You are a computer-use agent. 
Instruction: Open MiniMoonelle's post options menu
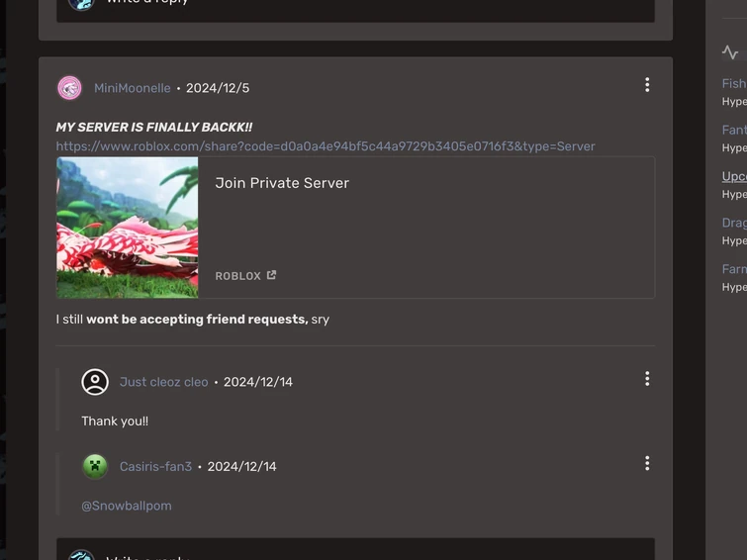(647, 85)
